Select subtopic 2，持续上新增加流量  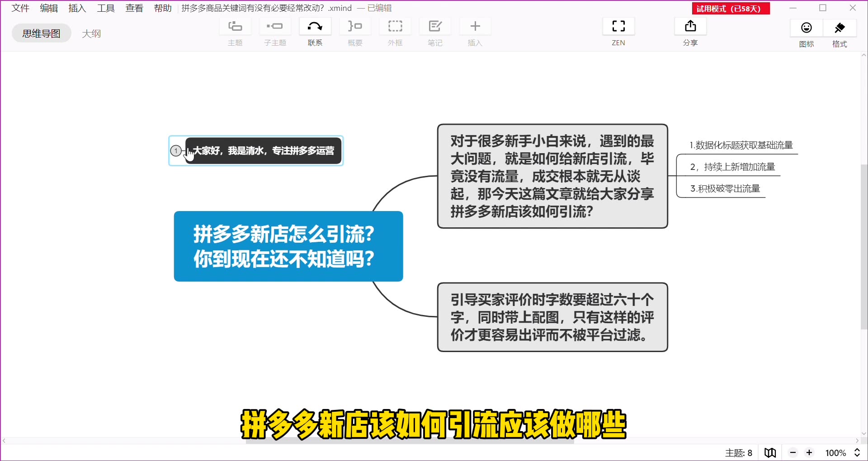pyautogui.click(x=732, y=167)
